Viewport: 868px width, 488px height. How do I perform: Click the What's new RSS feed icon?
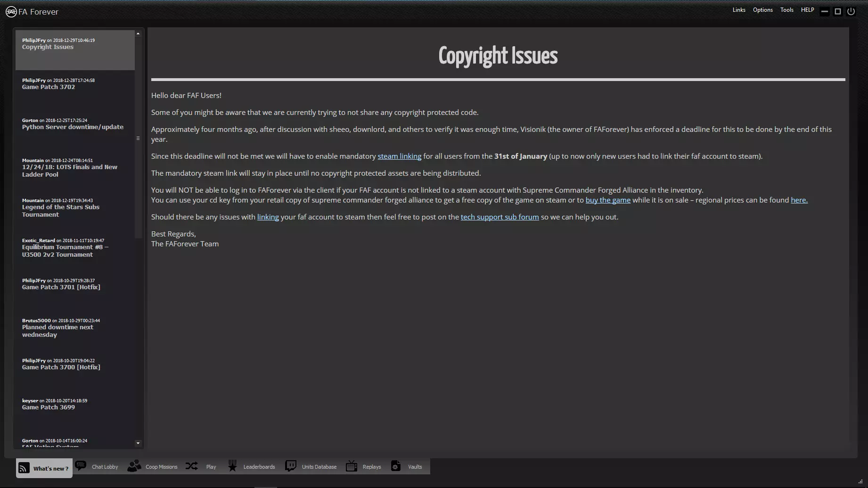[24, 468]
